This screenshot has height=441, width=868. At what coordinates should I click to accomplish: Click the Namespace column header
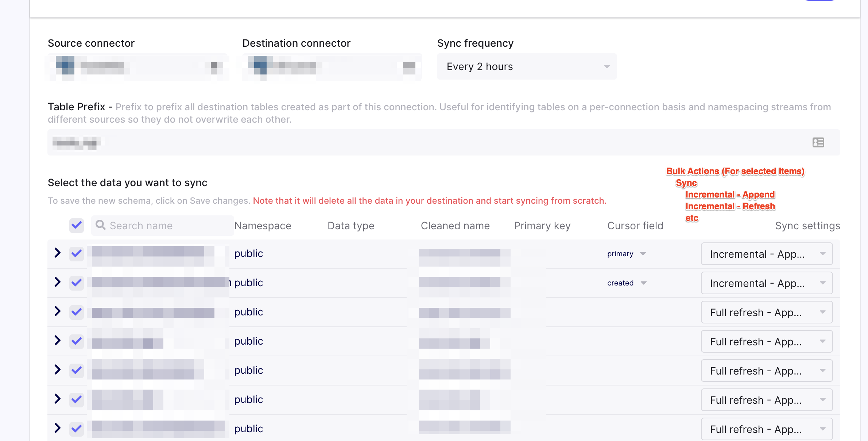(x=263, y=225)
